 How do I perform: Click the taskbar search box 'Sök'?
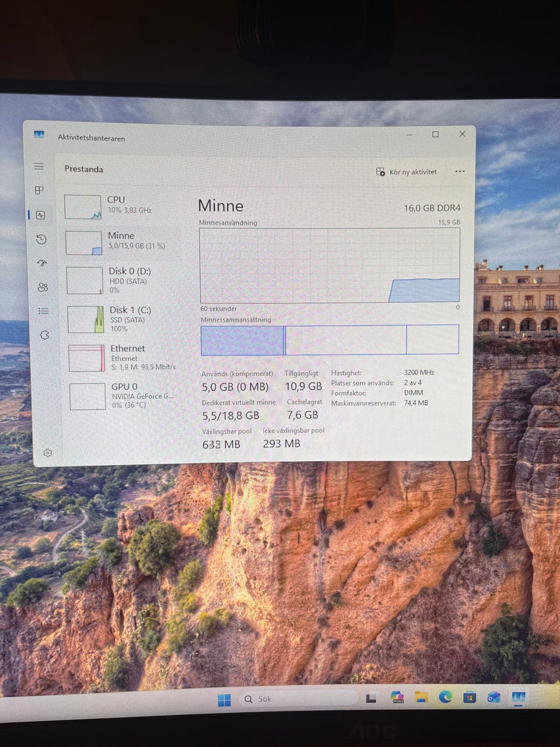tap(299, 699)
